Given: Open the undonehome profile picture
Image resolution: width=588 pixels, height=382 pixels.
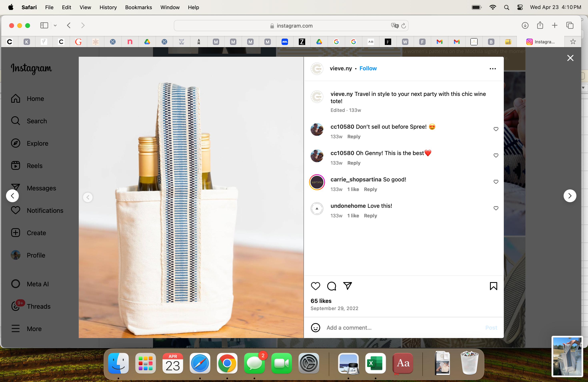Looking at the screenshot, I should [x=317, y=209].
